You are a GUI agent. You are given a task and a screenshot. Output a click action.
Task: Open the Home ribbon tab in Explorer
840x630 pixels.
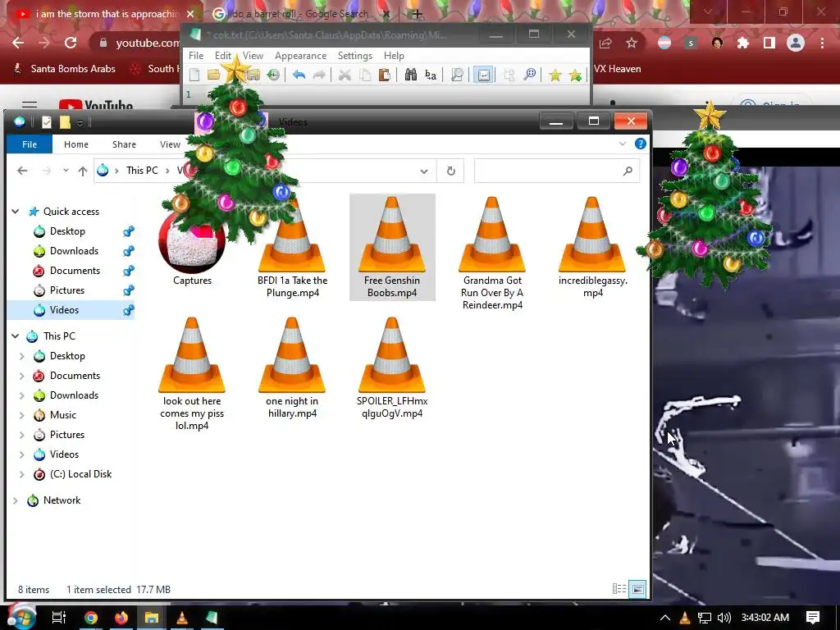click(76, 144)
